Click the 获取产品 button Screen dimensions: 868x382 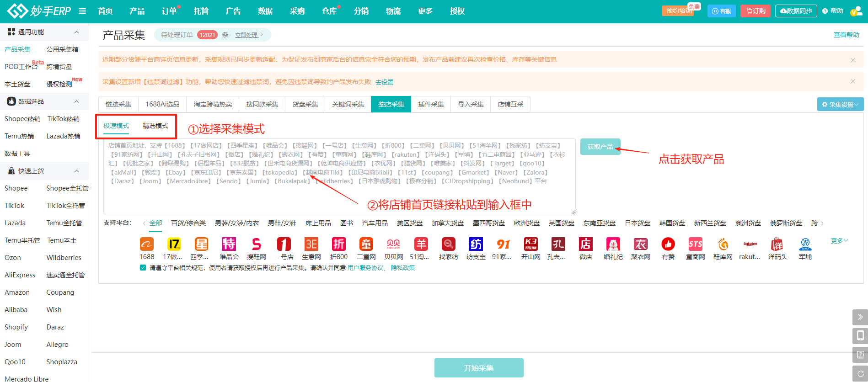click(x=600, y=147)
